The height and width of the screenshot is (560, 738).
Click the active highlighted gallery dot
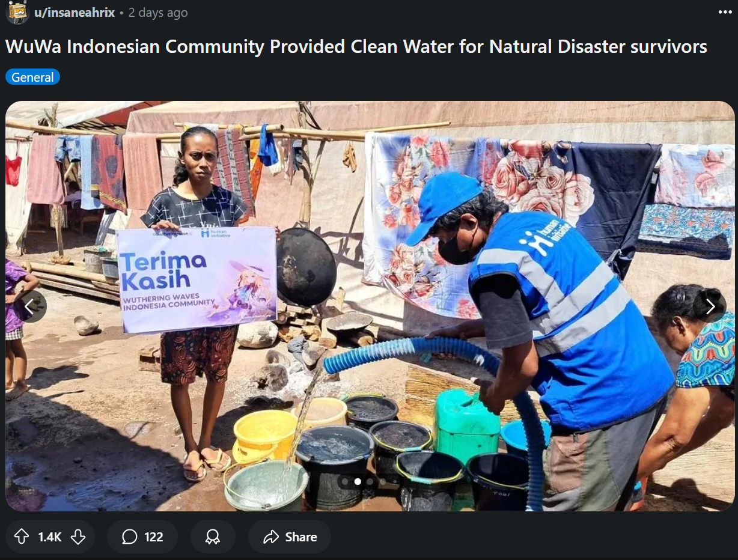click(x=358, y=481)
